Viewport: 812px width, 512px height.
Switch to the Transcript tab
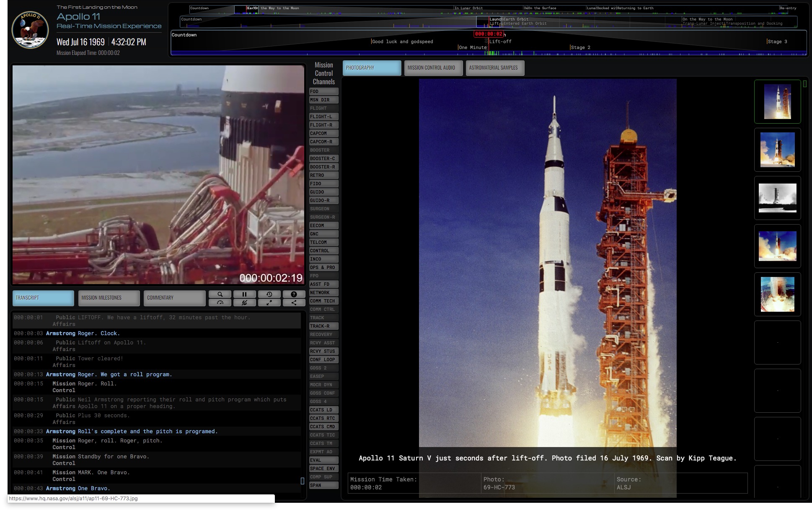tap(43, 298)
